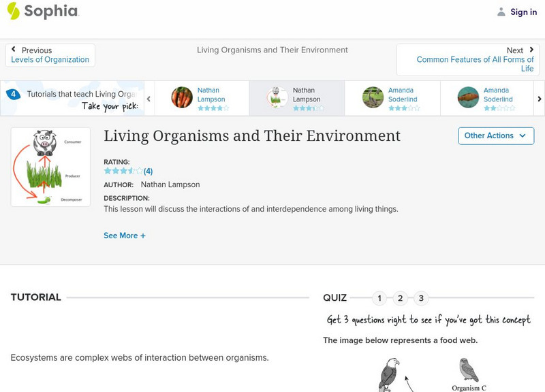This screenshot has width=545, height=392.
Task: Click the cow food chain lesson image
Action: tap(50, 167)
